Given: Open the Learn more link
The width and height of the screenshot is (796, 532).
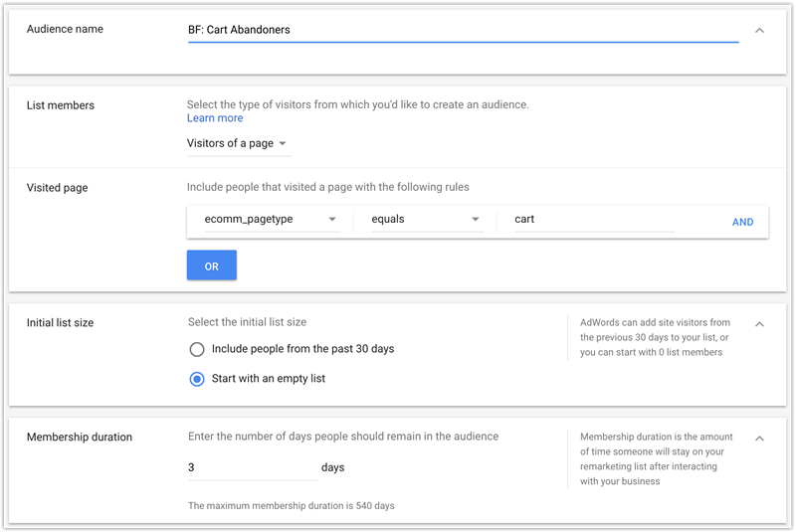Looking at the screenshot, I should pos(215,118).
